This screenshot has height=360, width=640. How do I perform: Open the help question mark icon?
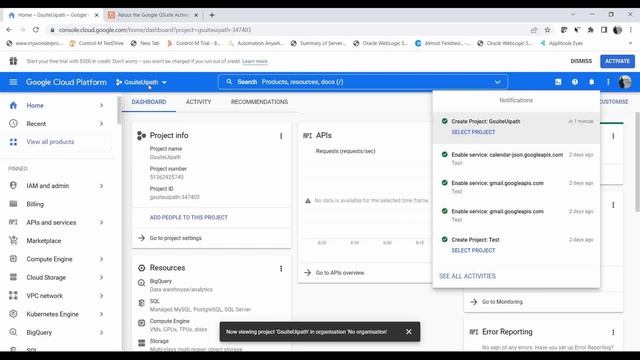tap(575, 82)
